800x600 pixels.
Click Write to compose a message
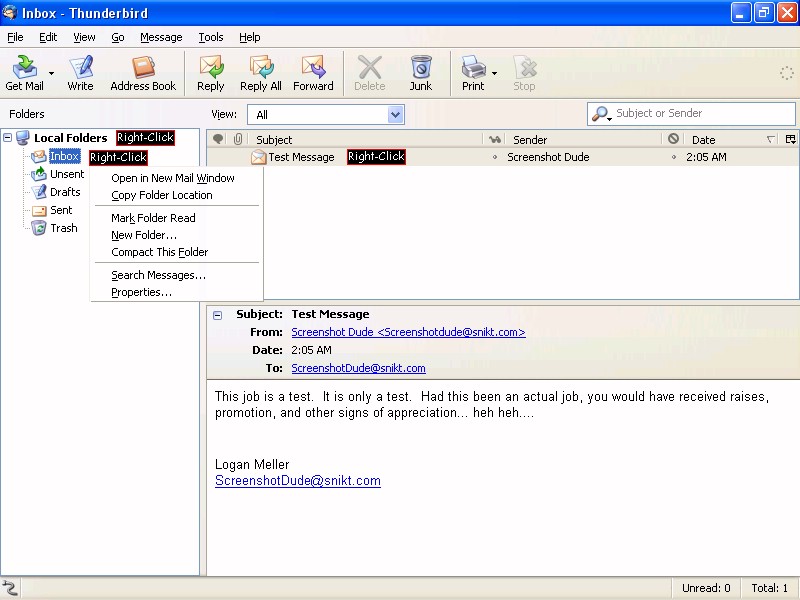[x=81, y=72]
